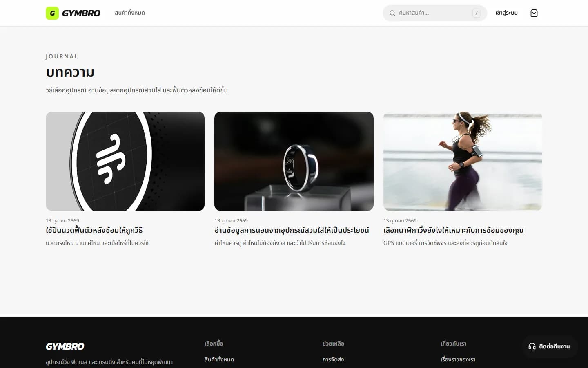Screen dimensions: 588x368
Task: Click the green G logo icon
Action: pos(52,13)
